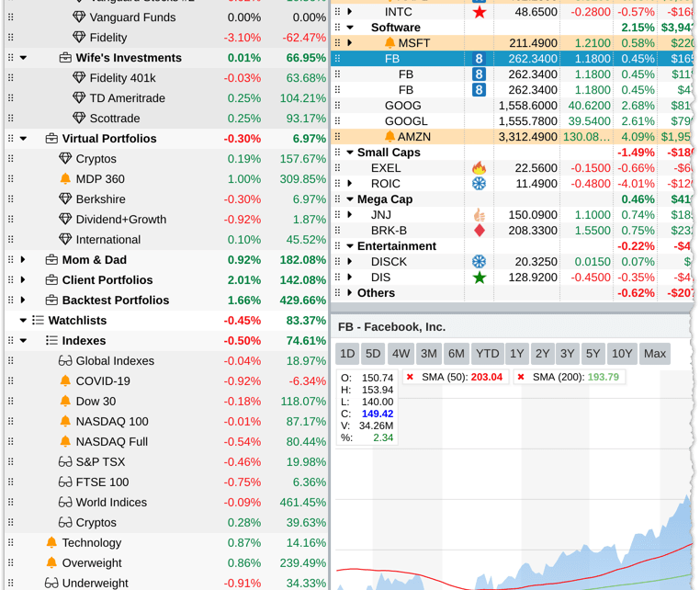700x590 pixels.
Task: Expand the Client Portfolios group
Action: coord(23,280)
